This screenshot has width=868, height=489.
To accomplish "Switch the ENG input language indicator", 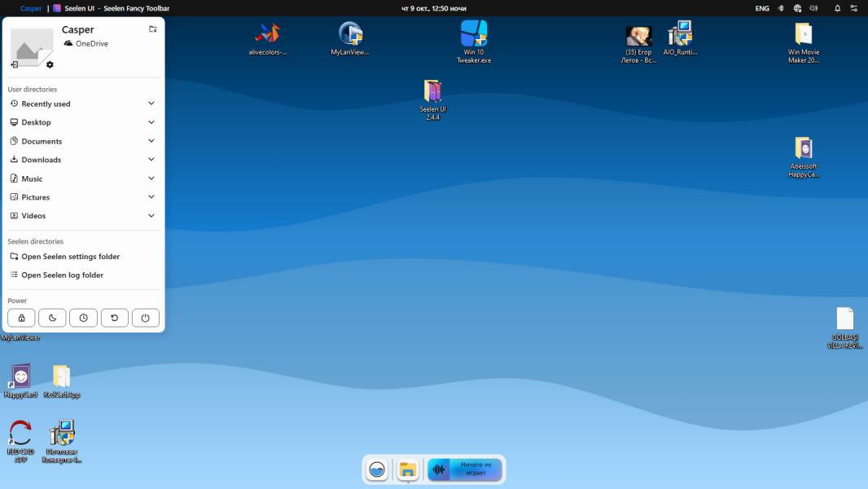I will (x=762, y=8).
